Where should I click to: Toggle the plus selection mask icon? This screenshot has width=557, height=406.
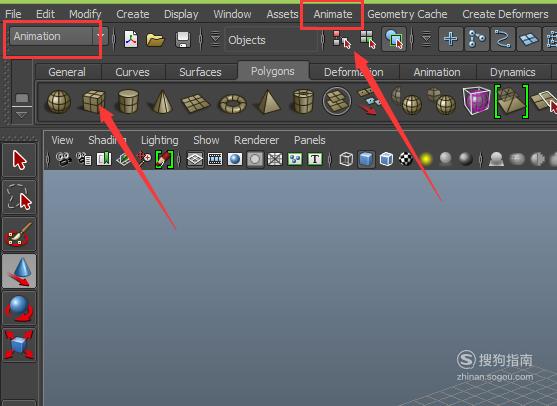click(450, 39)
